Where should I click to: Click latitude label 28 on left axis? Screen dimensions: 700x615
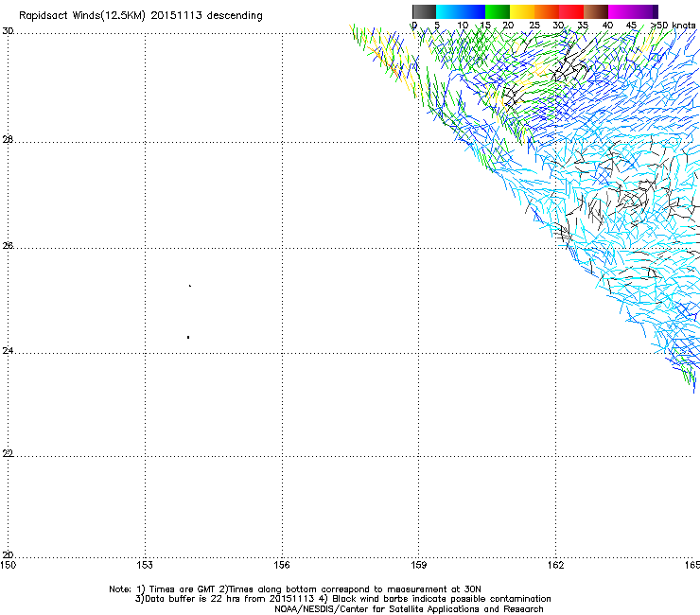(8, 140)
